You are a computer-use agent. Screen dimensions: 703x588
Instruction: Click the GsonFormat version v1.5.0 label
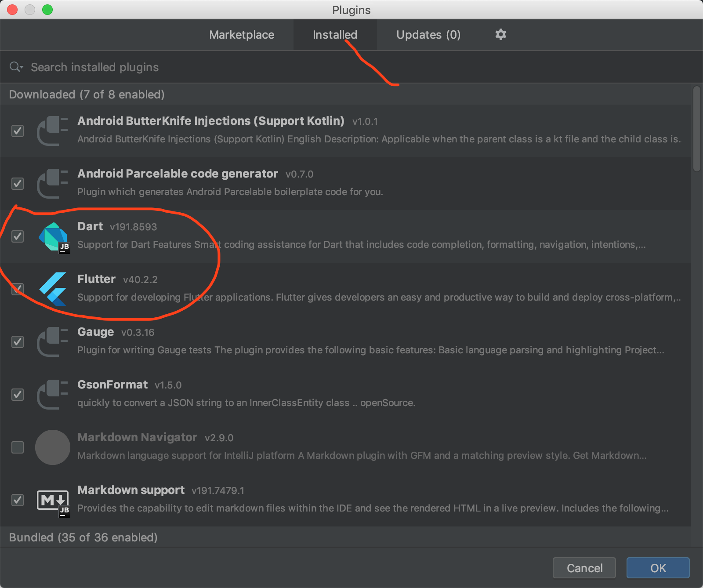point(168,385)
